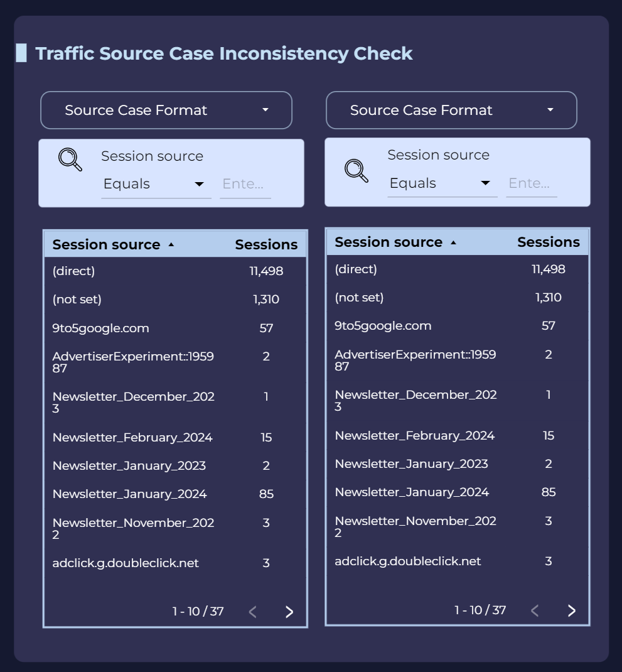Image resolution: width=622 pixels, height=672 pixels.
Task: Click the previous page arrow in left table
Action: coord(253,610)
